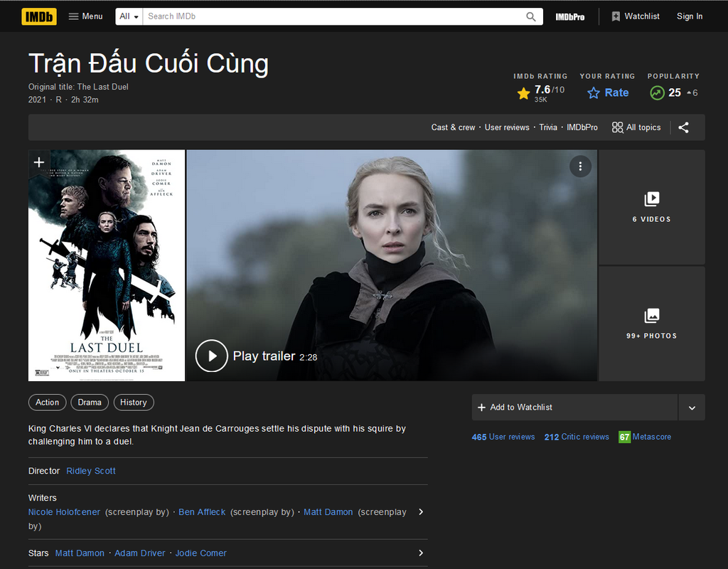Viewport: 728px width, 569px height.
Task: Open the 6 Videos tile
Action: point(652,207)
